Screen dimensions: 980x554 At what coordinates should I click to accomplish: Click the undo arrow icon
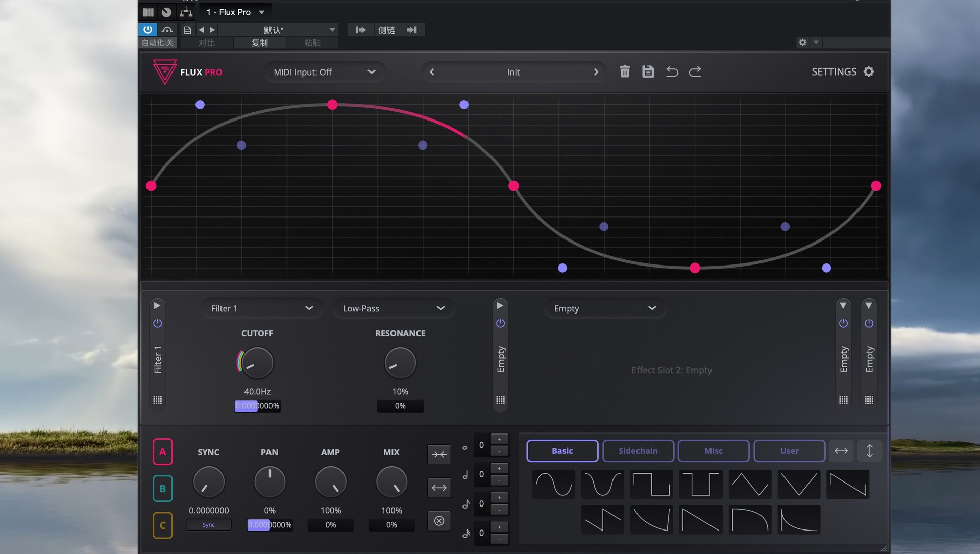tap(672, 71)
